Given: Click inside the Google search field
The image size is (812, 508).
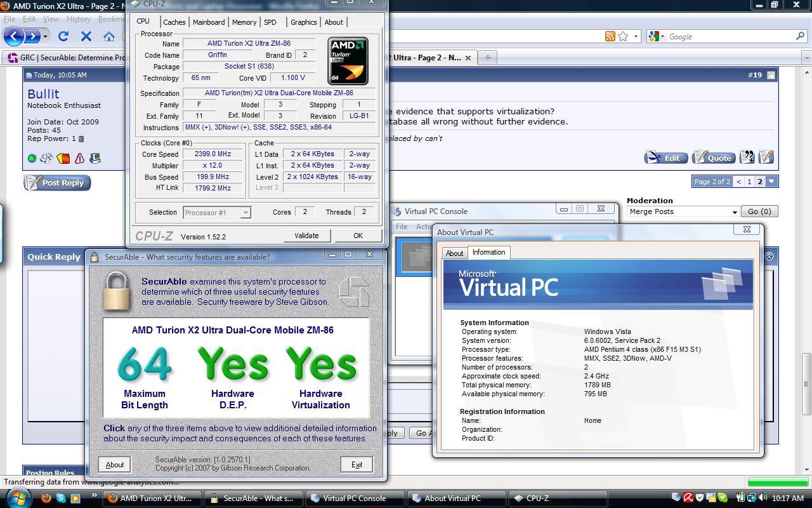Looking at the screenshot, I should (x=730, y=36).
